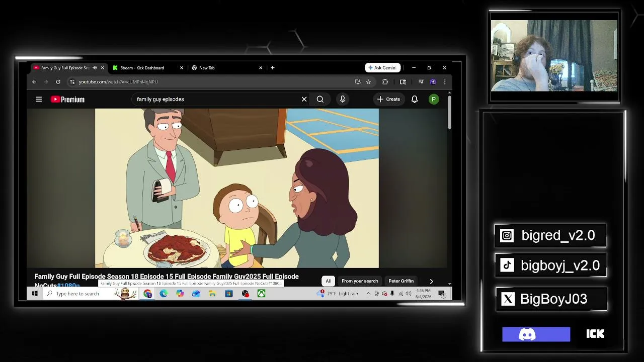Viewport: 644px width, 362px height.
Task: Open Google Chrome from the taskbar
Action: 147,294
